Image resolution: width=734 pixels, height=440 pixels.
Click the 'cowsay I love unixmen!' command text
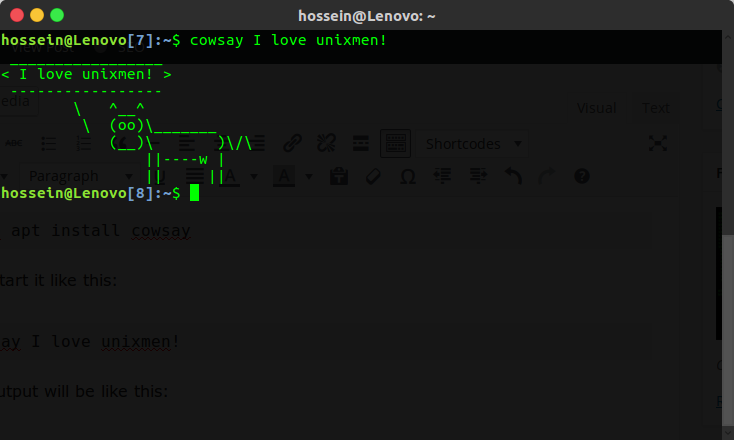click(288, 40)
